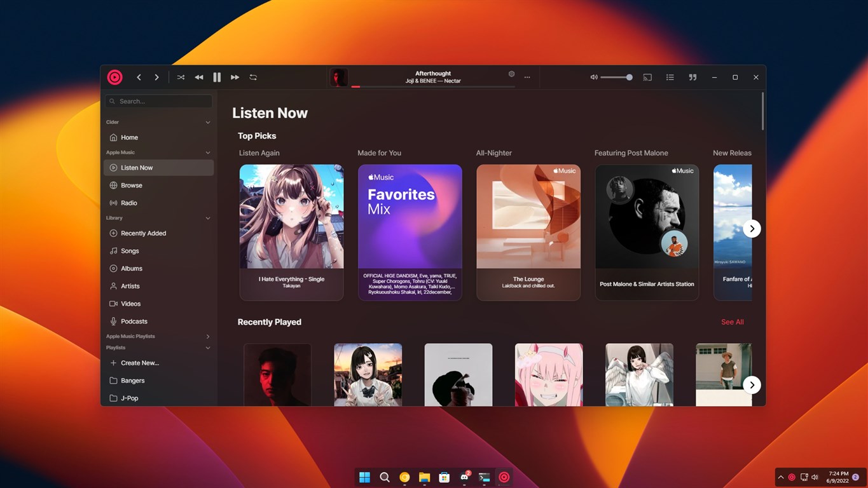Image resolution: width=868 pixels, height=488 pixels.
Task: Skip to the next track
Action: (x=235, y=77)
